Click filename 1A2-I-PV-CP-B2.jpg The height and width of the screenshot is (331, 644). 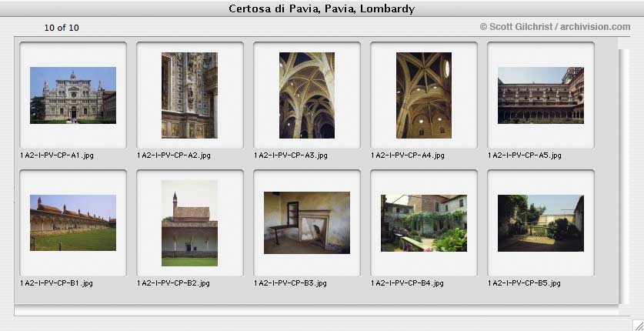(x=173, y=283)
